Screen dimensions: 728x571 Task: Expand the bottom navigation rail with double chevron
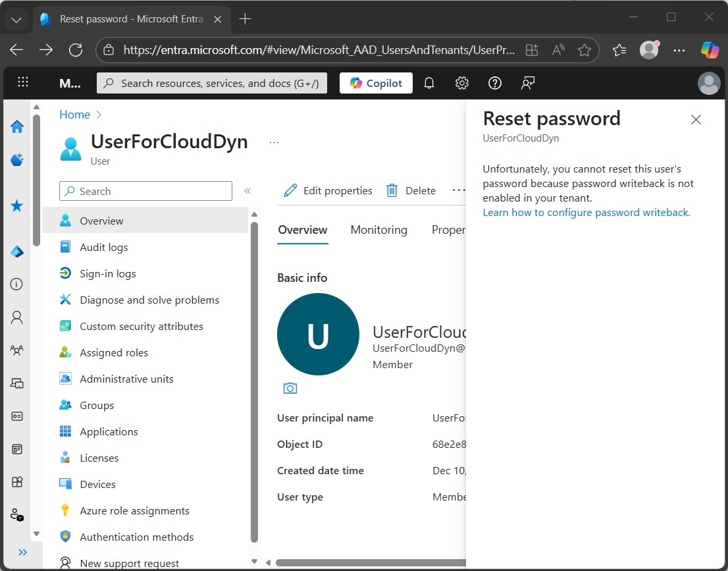pyautogui.click(x=23, y=553)
